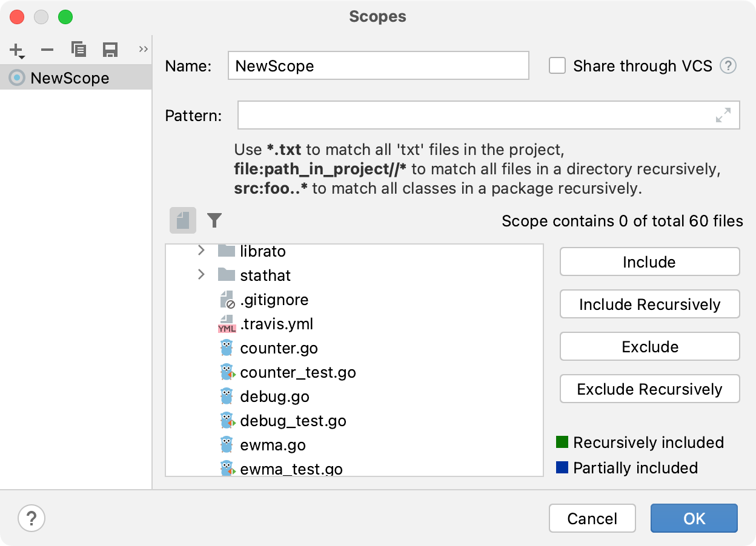This screenshot has width=756, height=546.
Task: Click the Add Scope plus icon
Action: click(17, 50)
